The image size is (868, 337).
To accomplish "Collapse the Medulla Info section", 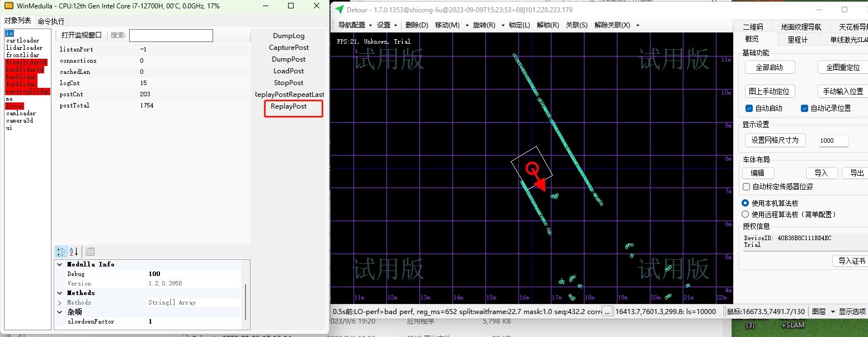I will [x=60, y=264].
